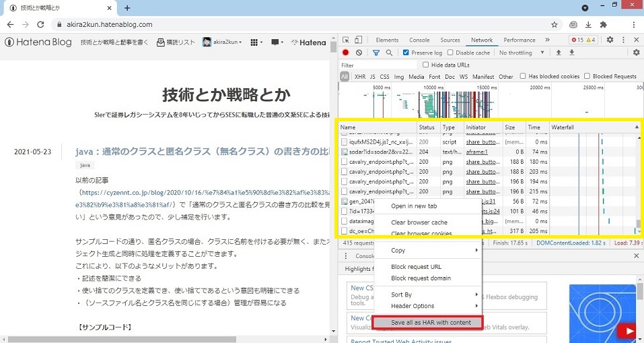Open the Chrome extensions puzzle icon
Screen dimensions: 644x343
click(x=604, y=25)
